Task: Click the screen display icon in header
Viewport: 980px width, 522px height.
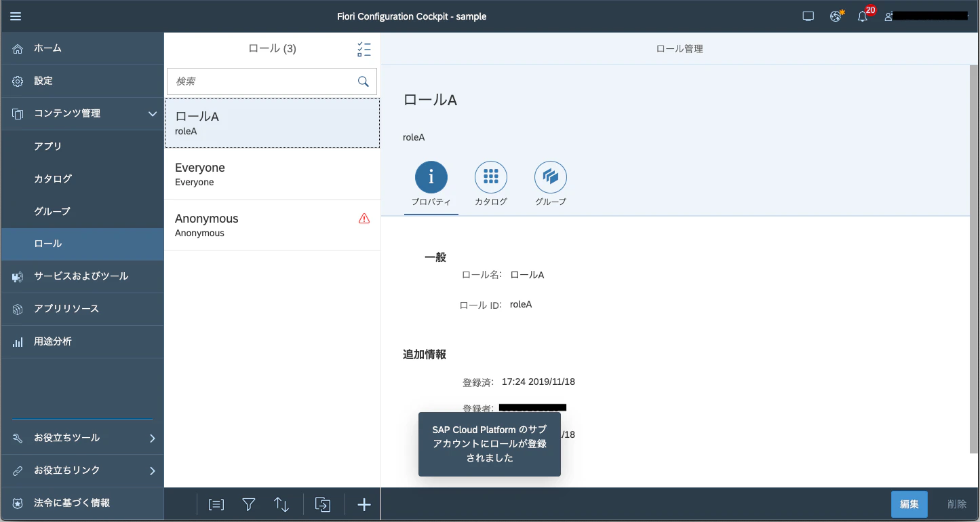Action: 808,16
